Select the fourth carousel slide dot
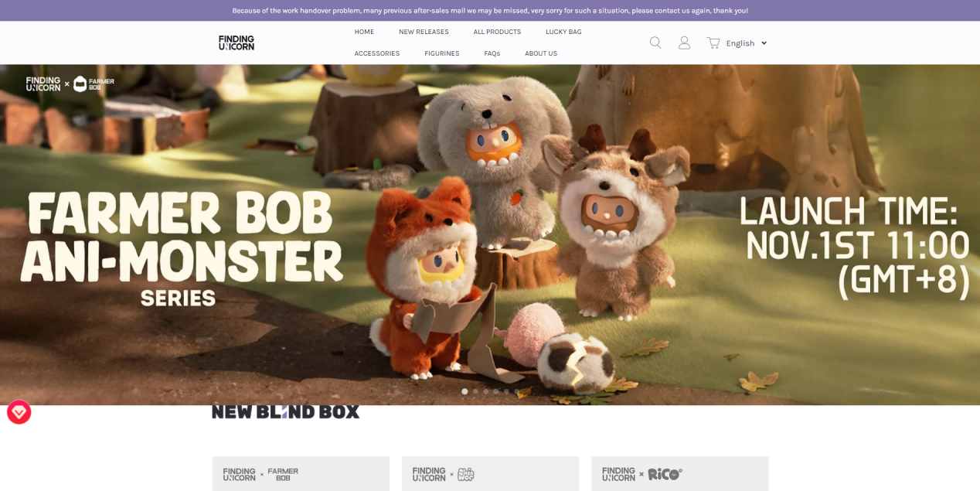Screen dimensions: 980x491 [x=496, y=391]
